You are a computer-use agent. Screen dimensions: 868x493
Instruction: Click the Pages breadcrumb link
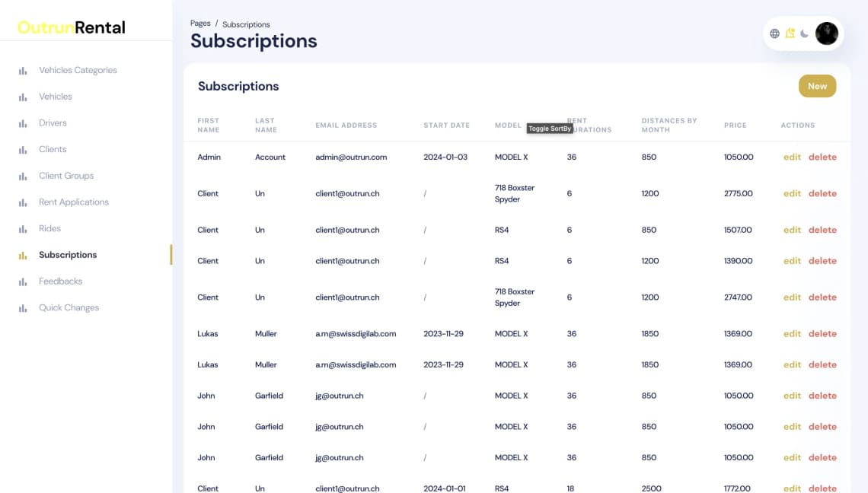199,24
